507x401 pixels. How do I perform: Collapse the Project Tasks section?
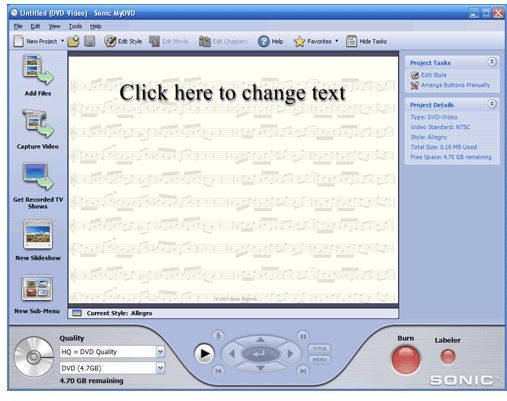(492, 62)
